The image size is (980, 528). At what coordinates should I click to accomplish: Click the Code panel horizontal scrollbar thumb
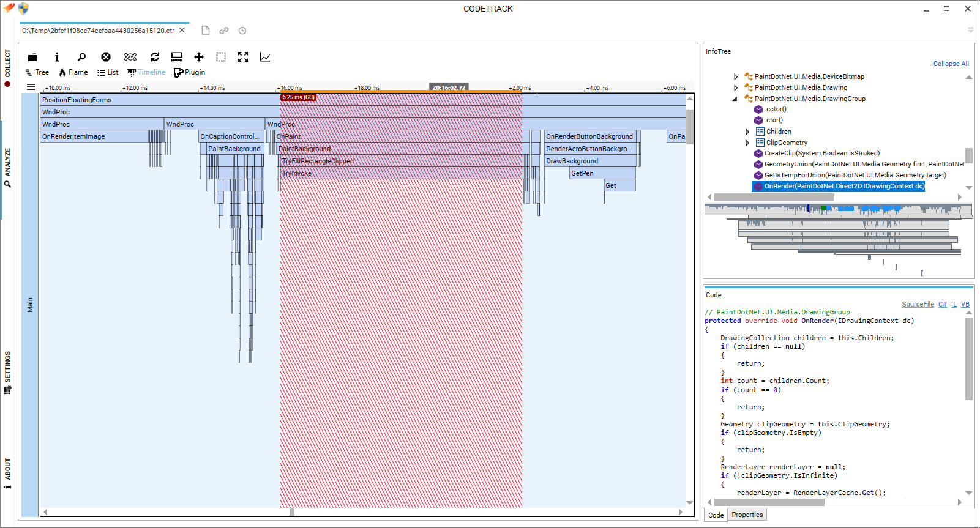coord(769,502)
